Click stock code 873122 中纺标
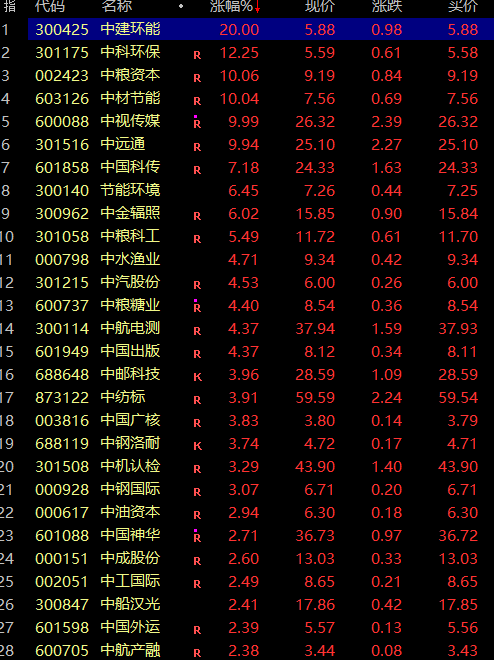This screenshot has width=494, height=660. [x=62, y=397]
